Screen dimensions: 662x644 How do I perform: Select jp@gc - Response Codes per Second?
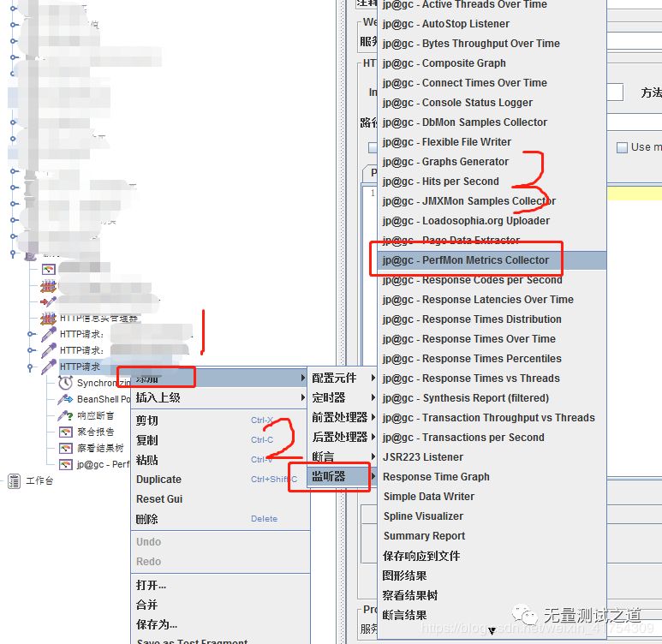pyautogui.click(x=492, y=279)
